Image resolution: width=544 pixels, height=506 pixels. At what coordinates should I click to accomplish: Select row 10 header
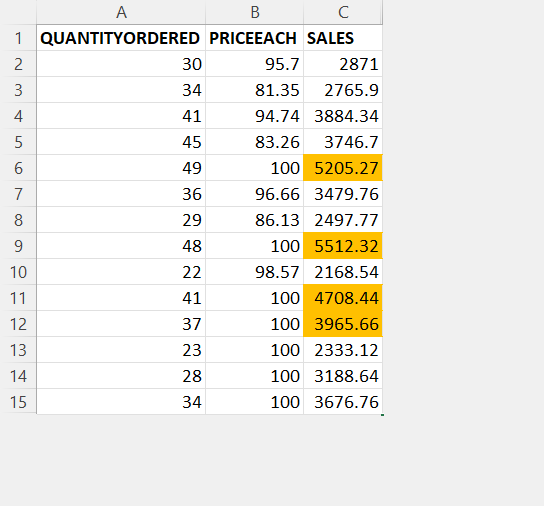tap(18, 272)
